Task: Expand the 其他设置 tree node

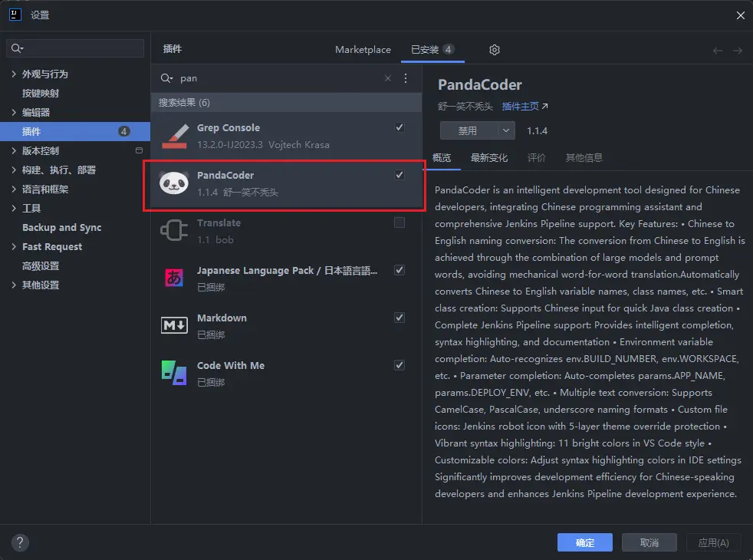Action: (x=14, y=285)
